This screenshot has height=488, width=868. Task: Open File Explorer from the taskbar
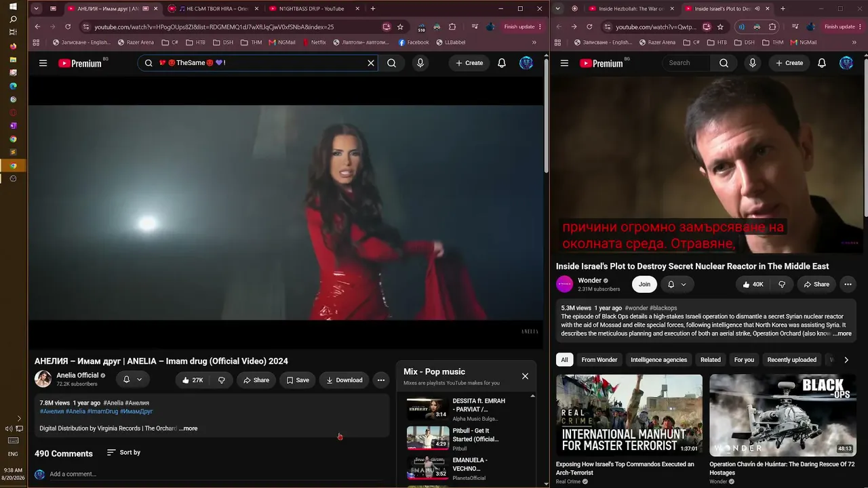[13, 60]
